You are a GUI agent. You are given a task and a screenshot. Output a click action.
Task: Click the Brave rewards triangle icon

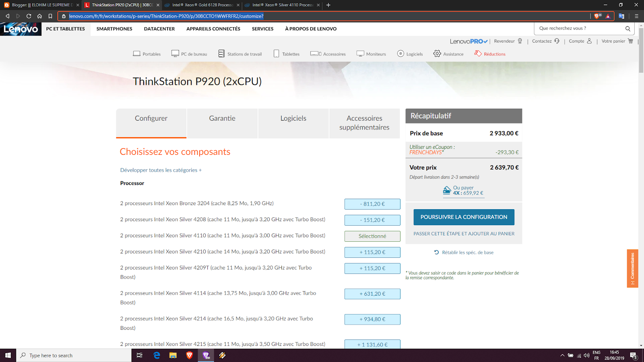pyautogui.click(x=608, y=16)
